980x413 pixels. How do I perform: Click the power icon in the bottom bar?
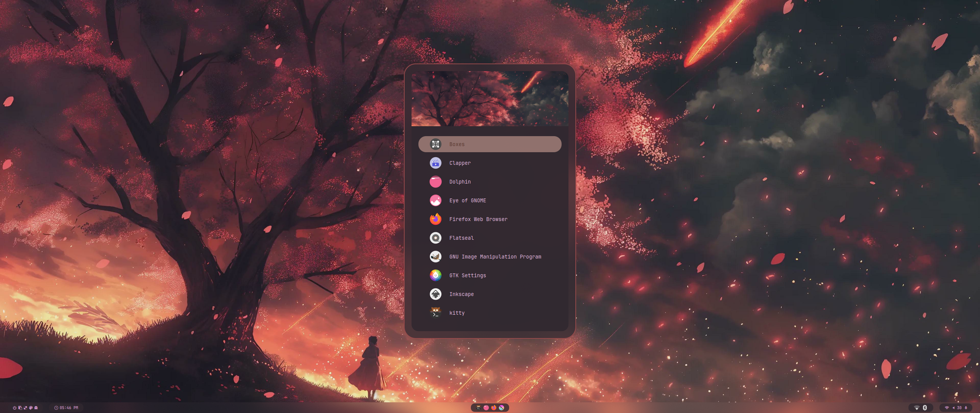(15, 408)
